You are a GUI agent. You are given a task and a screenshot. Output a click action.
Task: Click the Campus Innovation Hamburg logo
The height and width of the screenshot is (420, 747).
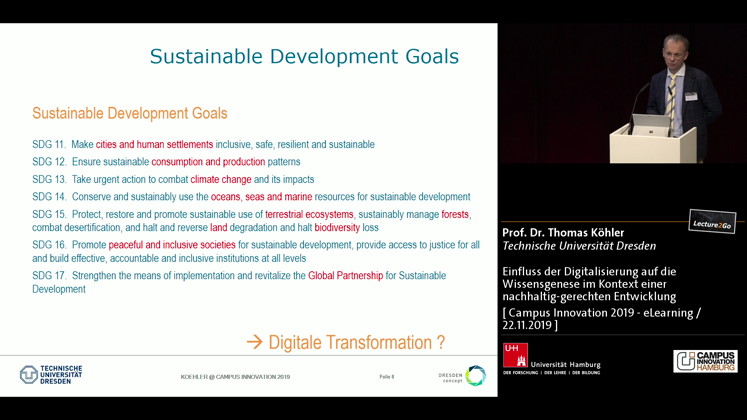point(705,361)
